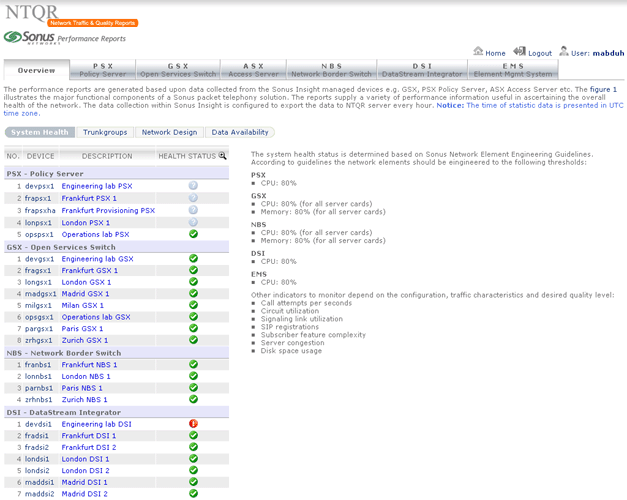Click unknown status icon for opspsx1
The image size is (627, 500).
click(x=193, y=234)
